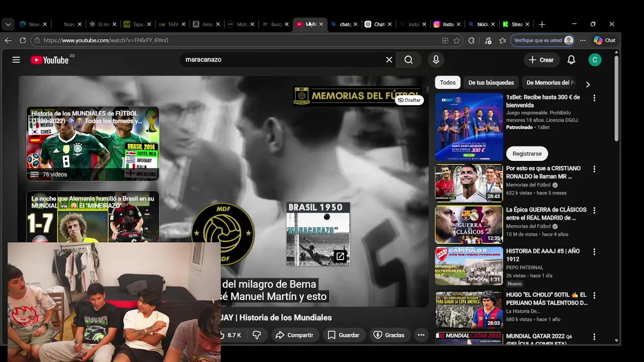
Task: Open options for HISTORIA DE AAAJ video
Action: (x=594, y=251)
